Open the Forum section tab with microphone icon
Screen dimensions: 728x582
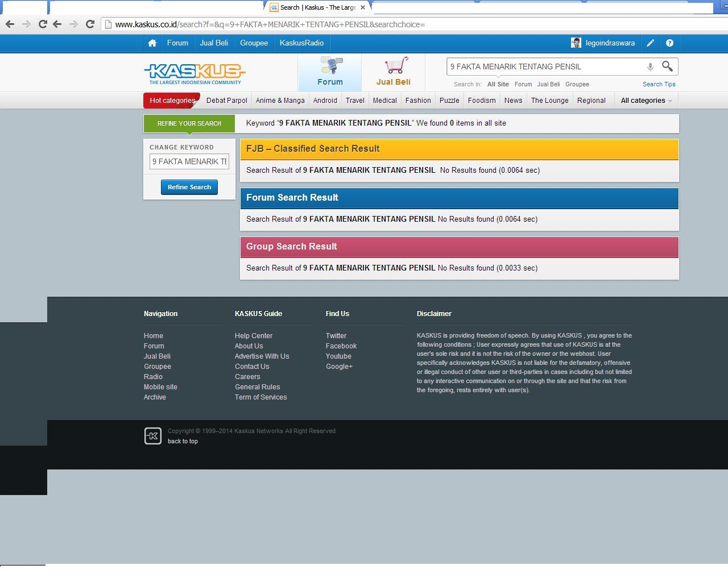point(330,72)
